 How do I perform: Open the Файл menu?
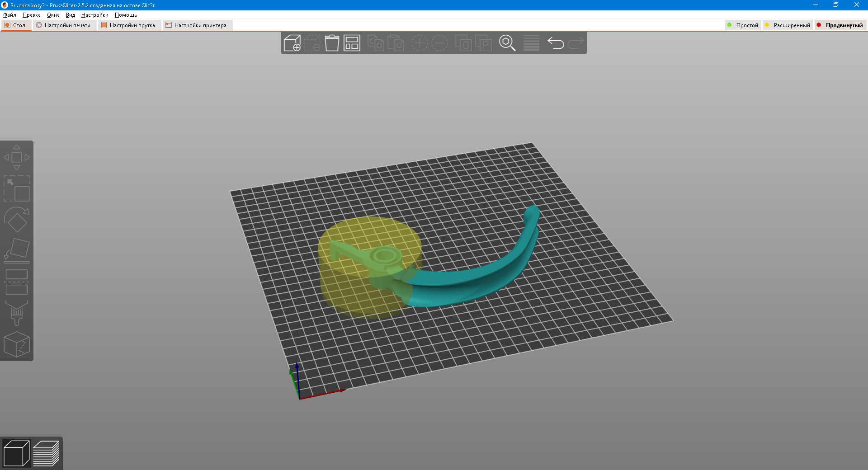coord(9,15)
